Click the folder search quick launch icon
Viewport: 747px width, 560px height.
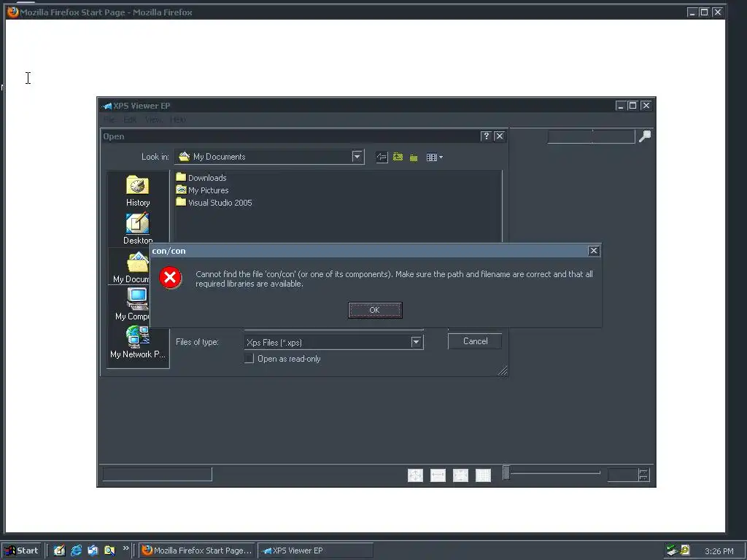coord(109,551)
